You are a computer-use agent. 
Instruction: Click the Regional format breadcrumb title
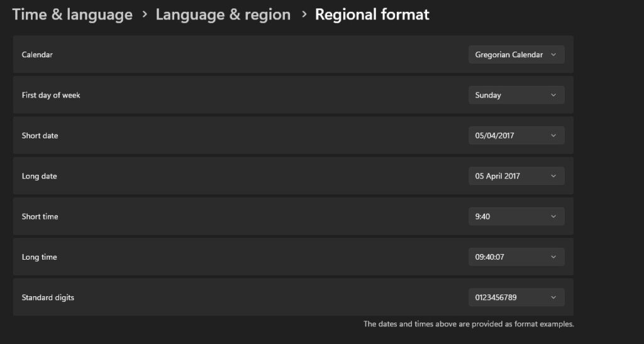372,14
